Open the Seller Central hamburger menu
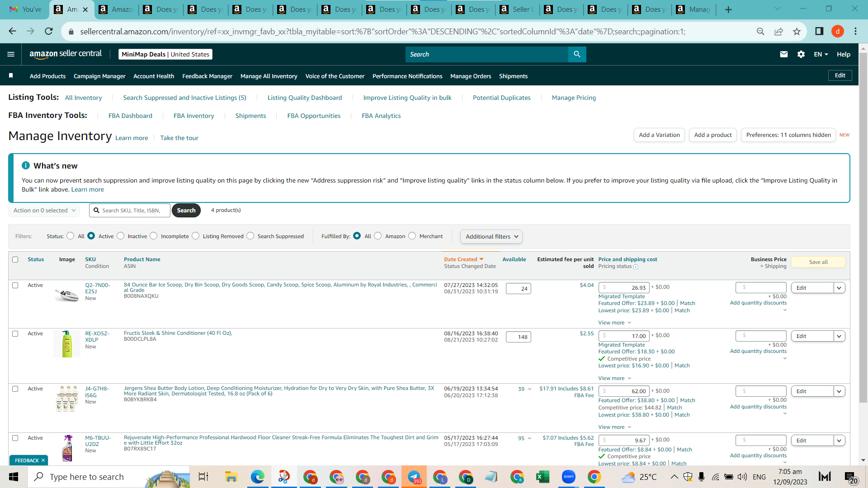868x488 pixels. click(11, 54)
